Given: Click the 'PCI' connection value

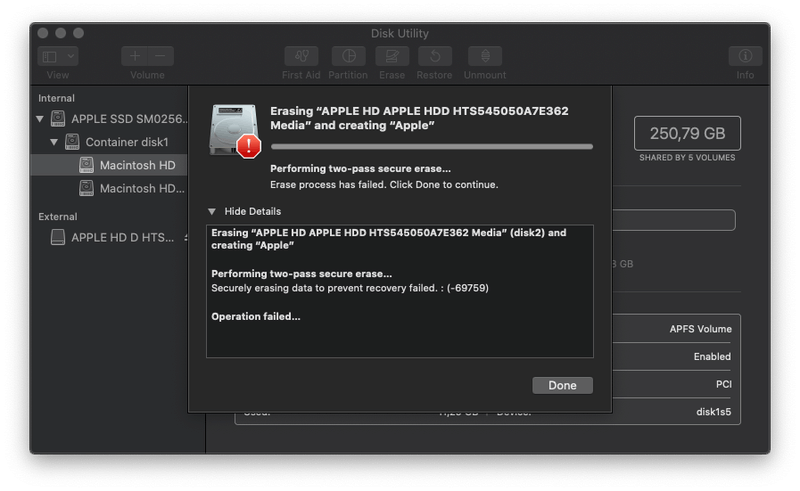Looking at the screenshot, I should [723, 384].
